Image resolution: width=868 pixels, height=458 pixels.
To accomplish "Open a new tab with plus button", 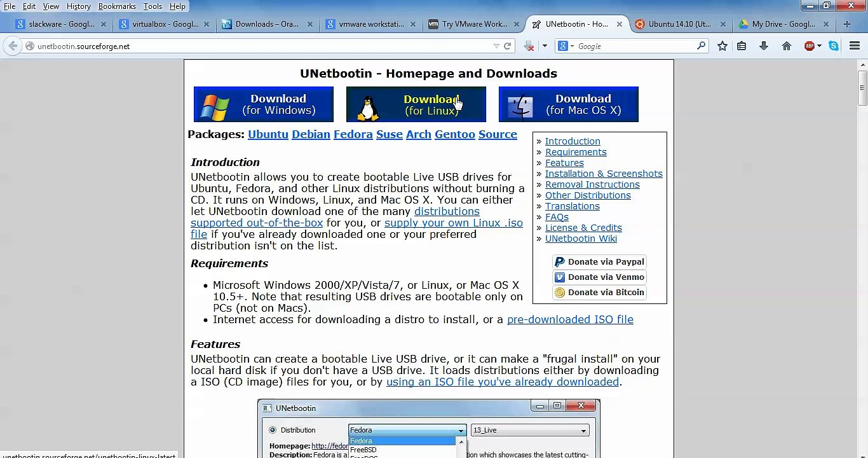I will (846, 24).
